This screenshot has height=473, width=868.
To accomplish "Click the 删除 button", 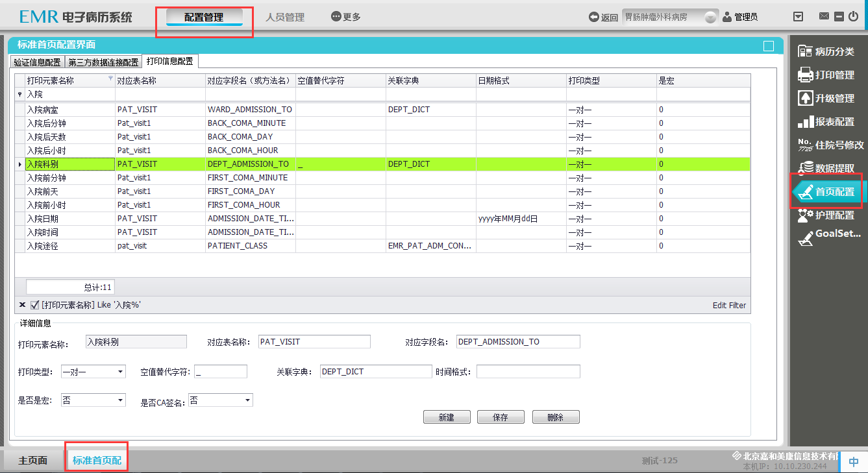I will point(556,417).
